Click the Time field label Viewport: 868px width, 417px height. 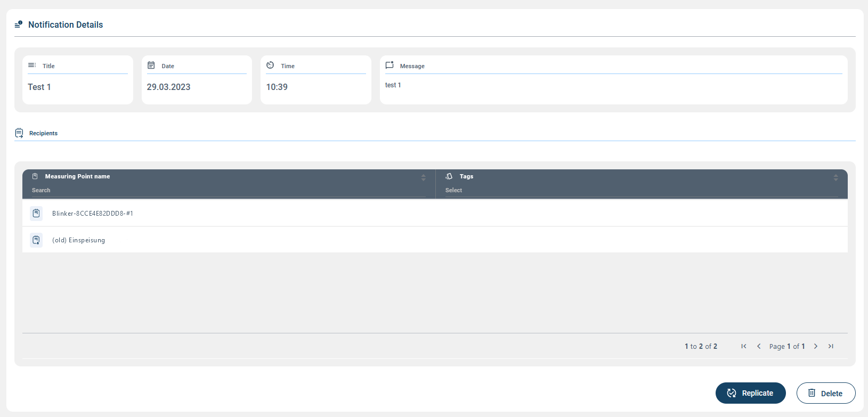coord(288,66)
